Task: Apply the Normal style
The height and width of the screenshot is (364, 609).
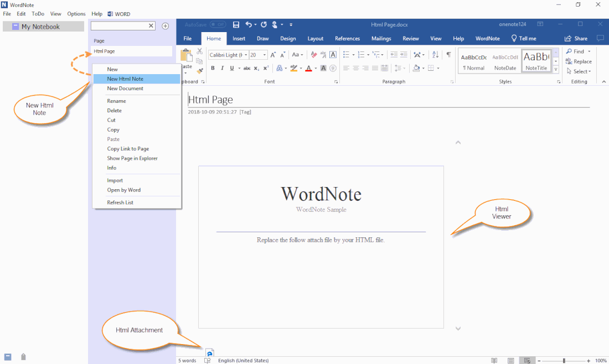Action: [474, 61]
